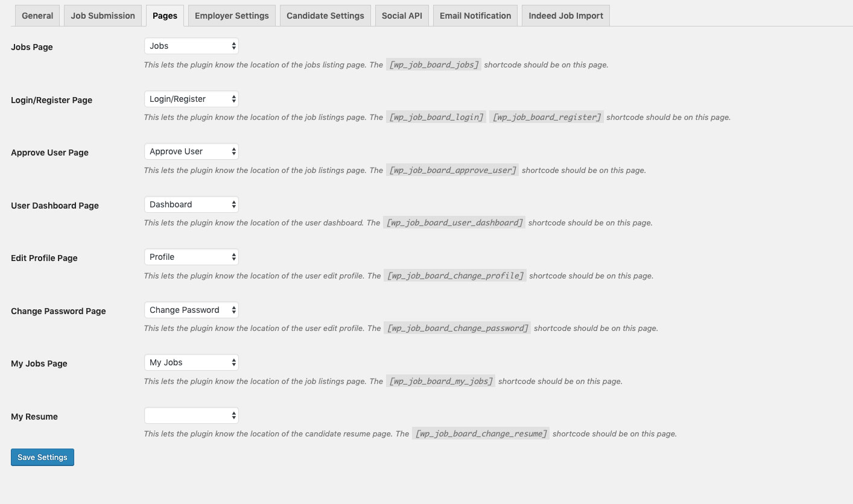Open the Approve User Page select box
Image resolution: width=853 pixels, height=504 pixels.
coord(191,151)
